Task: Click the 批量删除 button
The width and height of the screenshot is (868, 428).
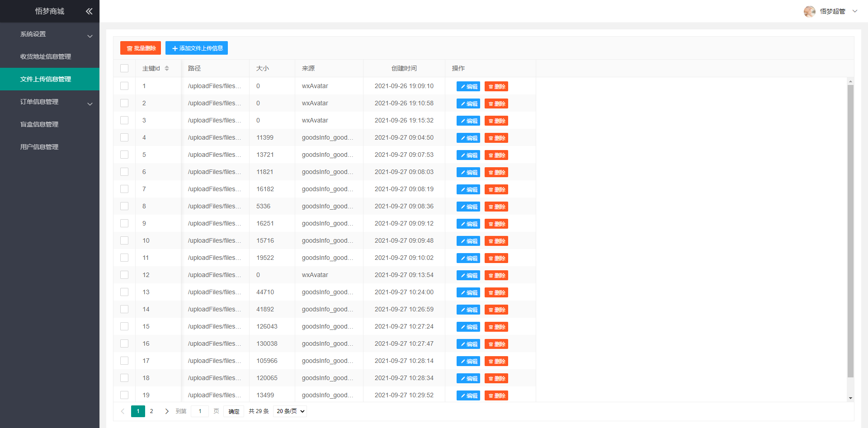Action: point(141,48)
